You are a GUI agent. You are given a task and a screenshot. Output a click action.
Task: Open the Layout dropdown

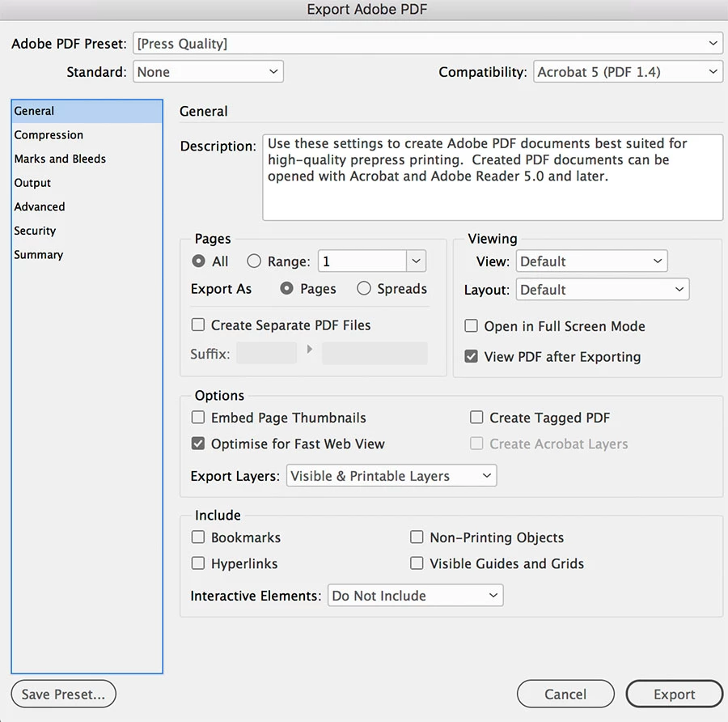click(602, 290)
